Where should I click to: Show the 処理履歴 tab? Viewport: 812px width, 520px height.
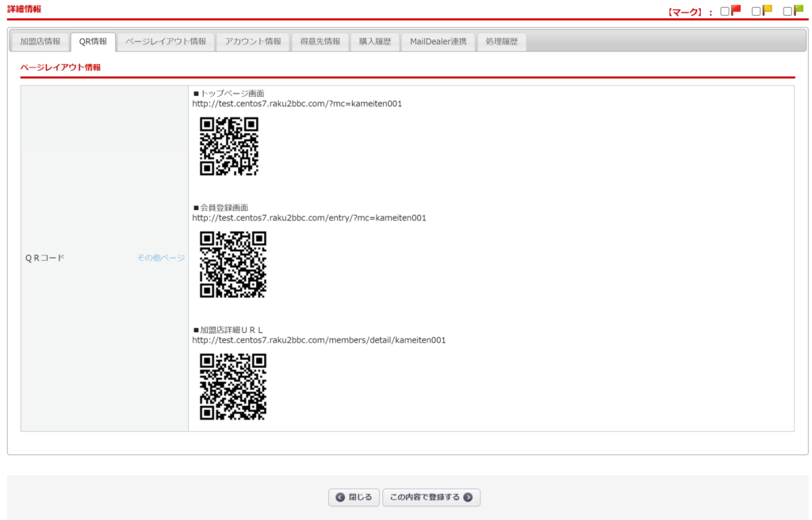pos(502,41)
